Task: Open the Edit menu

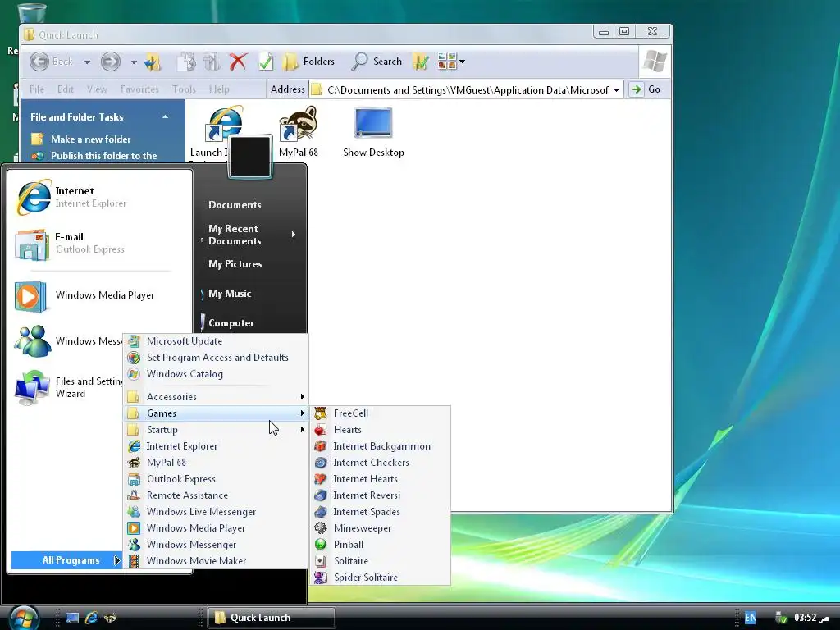Action: [66, 89]
